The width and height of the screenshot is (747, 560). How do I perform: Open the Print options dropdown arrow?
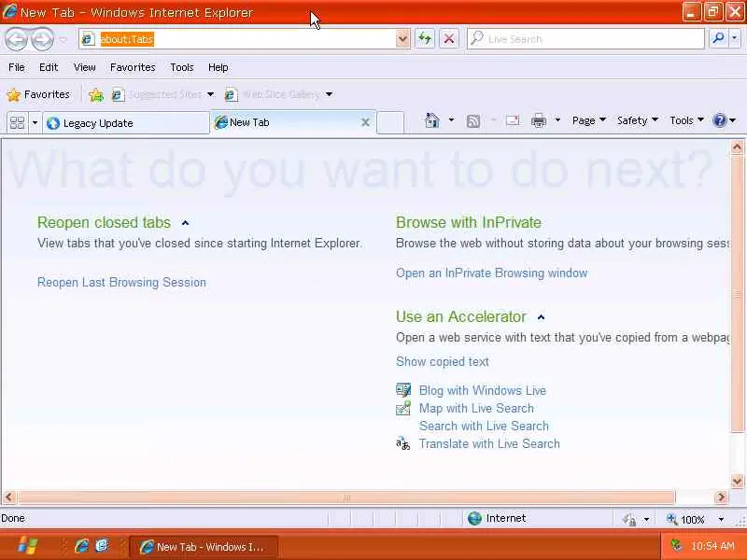point(557,120)
